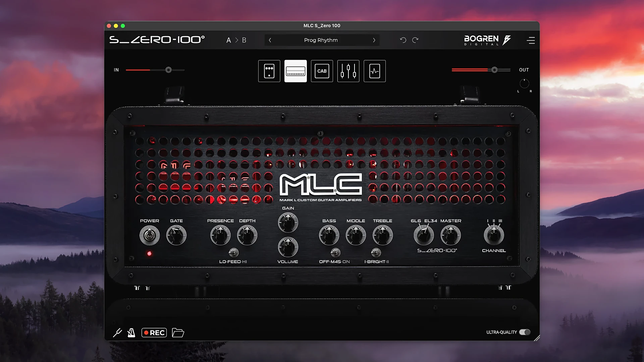Viewport: 644px width, 362px height.
Task: Adjust the IN level slider
Action: click(x=168, y=70)
